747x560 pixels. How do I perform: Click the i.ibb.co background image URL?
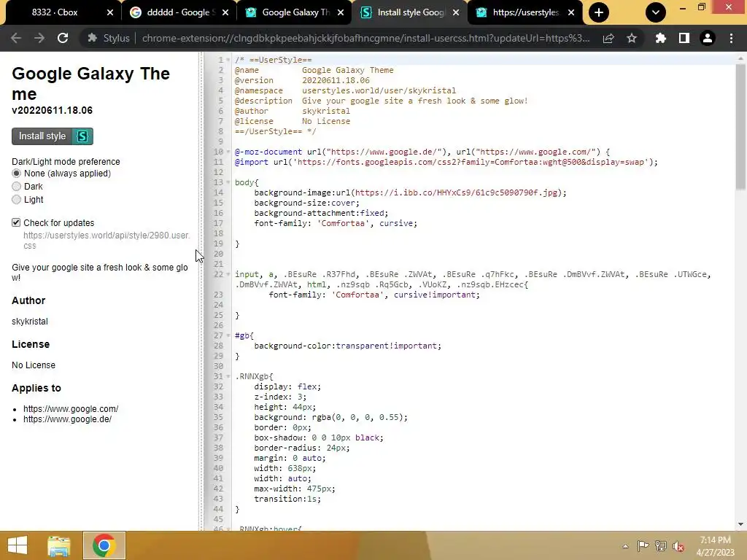tap(456, 192)
